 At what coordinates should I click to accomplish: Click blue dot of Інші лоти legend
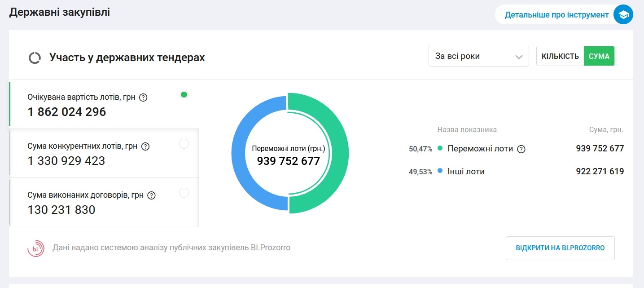pos(440,171)
